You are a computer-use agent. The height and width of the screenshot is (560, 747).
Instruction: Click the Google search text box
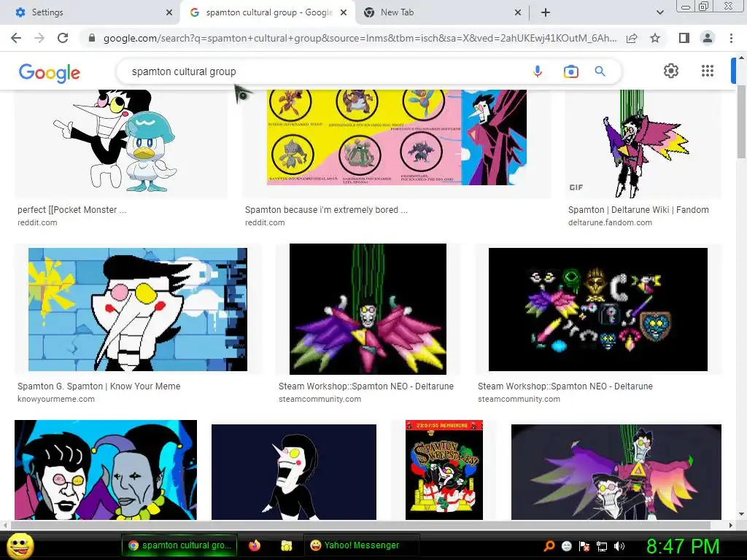[324, 71]
